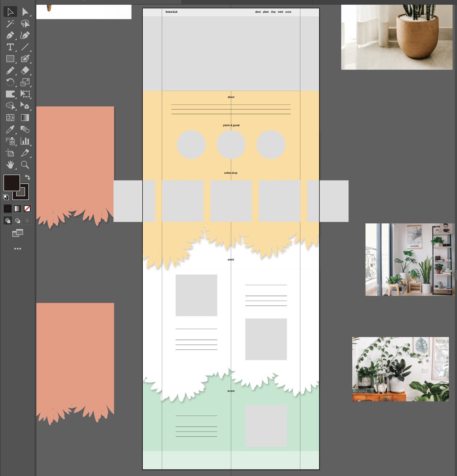The image size is (457, 476).
Task: Select the Column Graph tool
Action: 25,141
